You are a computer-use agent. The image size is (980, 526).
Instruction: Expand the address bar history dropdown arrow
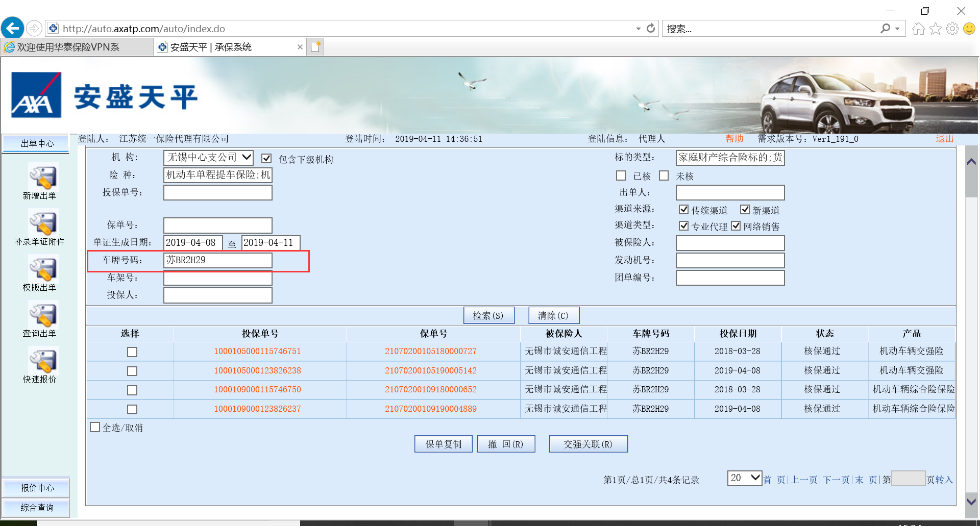[x=638, y=29]
